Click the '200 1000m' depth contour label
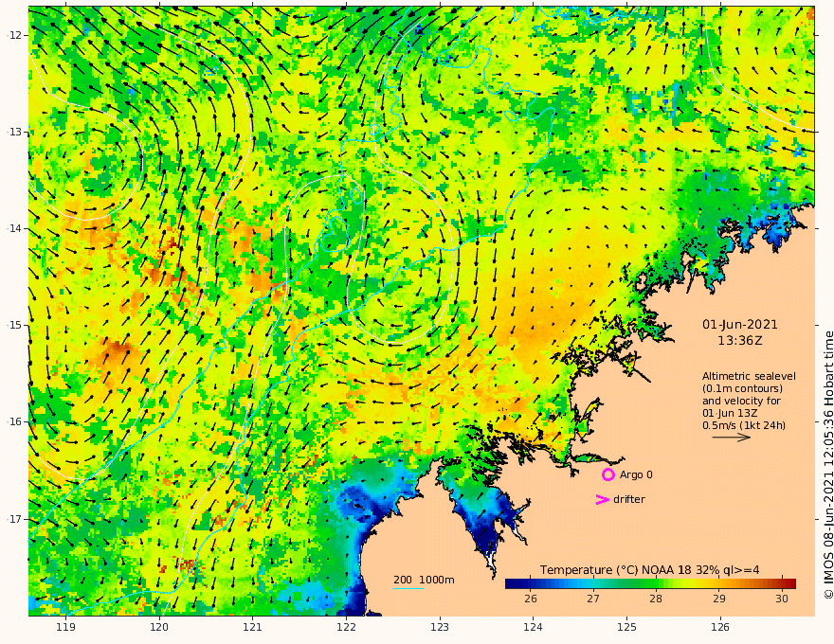Viewport: 834px width, 644px height. pyautogui.click(x=424, y=580)
